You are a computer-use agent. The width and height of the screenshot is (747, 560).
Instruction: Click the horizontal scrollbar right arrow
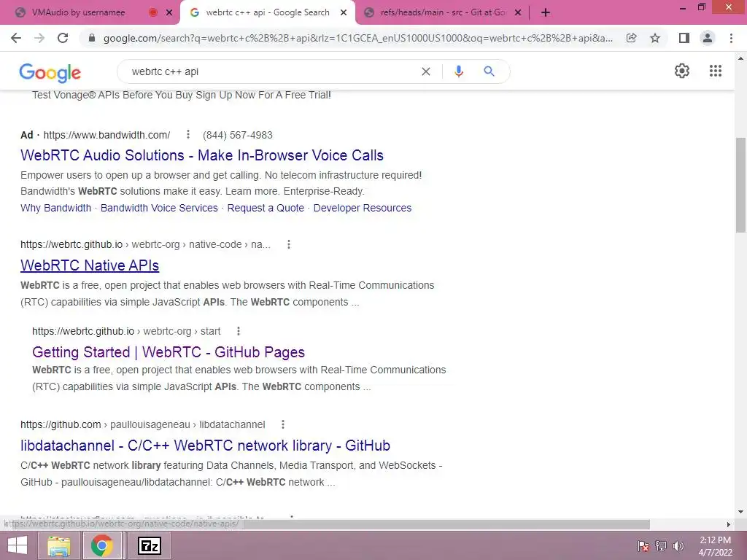coord(729,524)
